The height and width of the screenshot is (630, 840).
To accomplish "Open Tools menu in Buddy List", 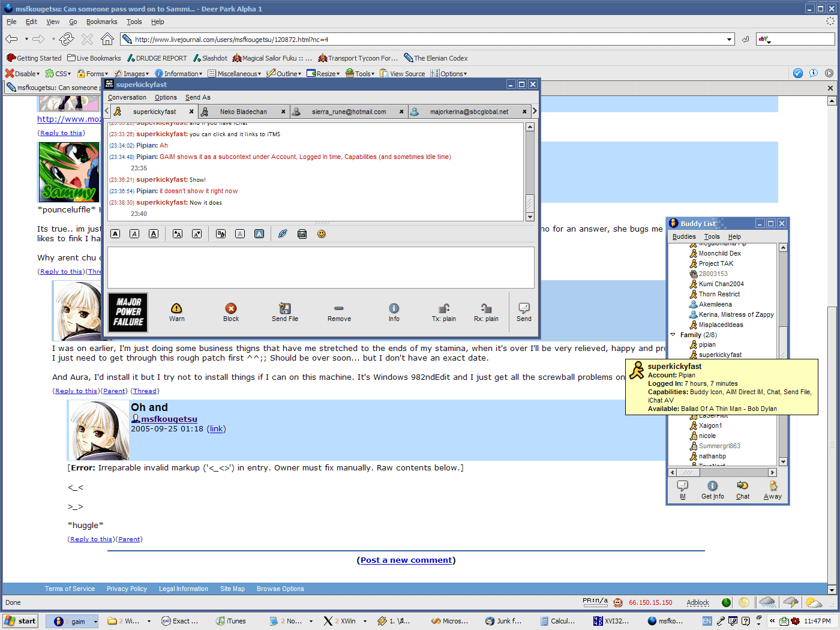I will pos(712,236).
